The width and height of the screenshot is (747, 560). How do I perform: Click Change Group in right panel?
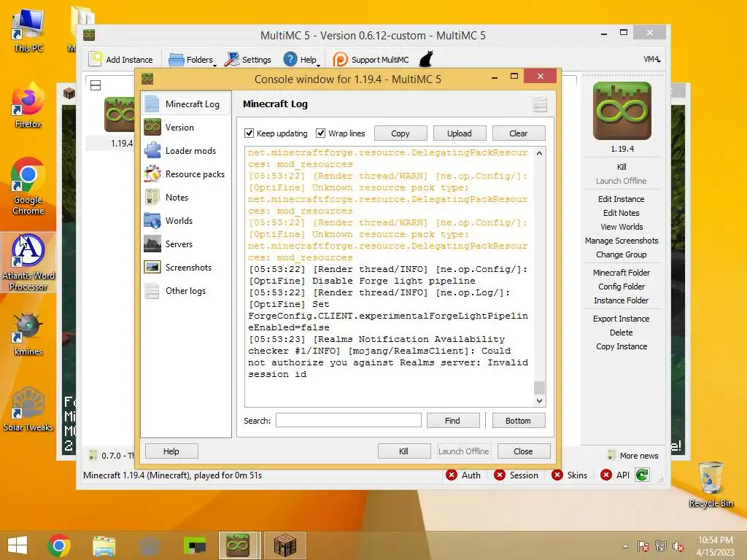click(x=622, y=254)
